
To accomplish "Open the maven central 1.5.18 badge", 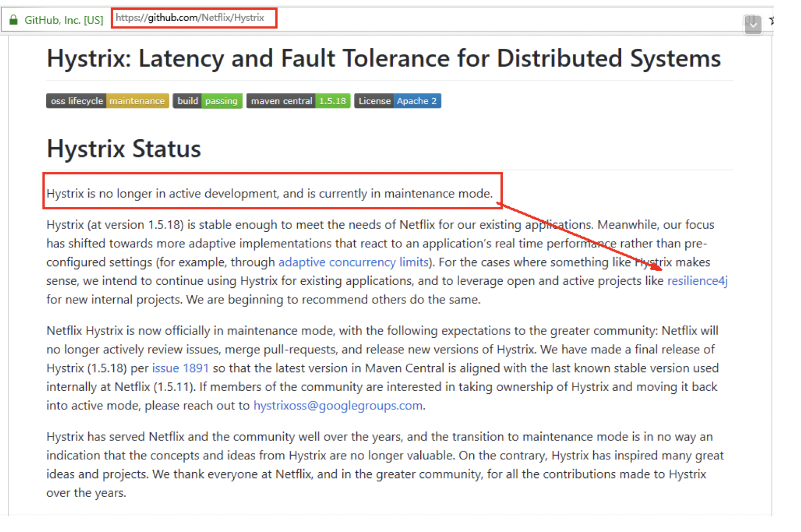I will click(298, 101).
